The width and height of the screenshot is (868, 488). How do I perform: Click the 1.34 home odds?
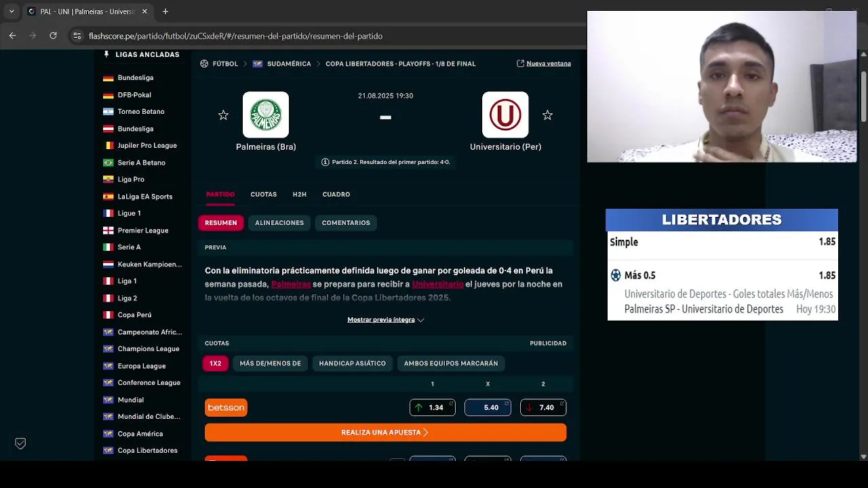(x=433, y=407)
